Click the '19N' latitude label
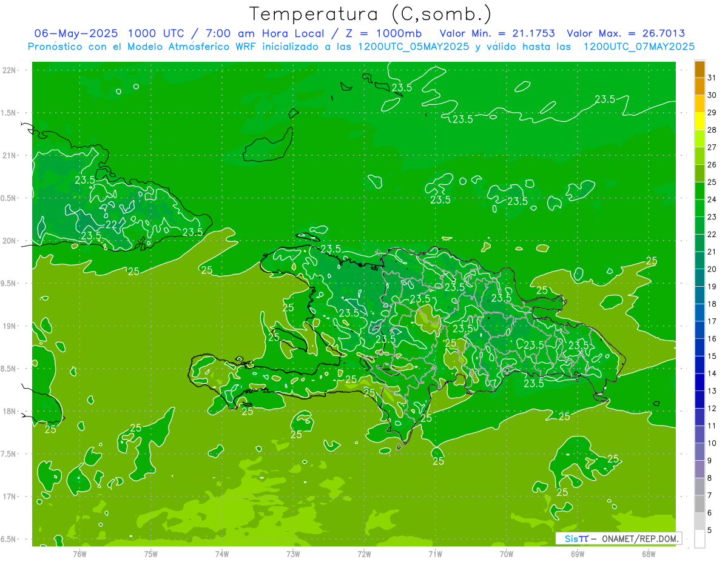 pyautogui.click(x=10, y=326)
